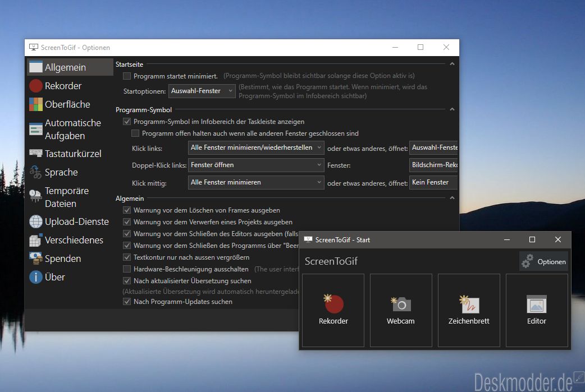Click the colorful Oberfläche sidebar icon
The height and width of the screenshot is (392, 585).
(x=36, y=104)
